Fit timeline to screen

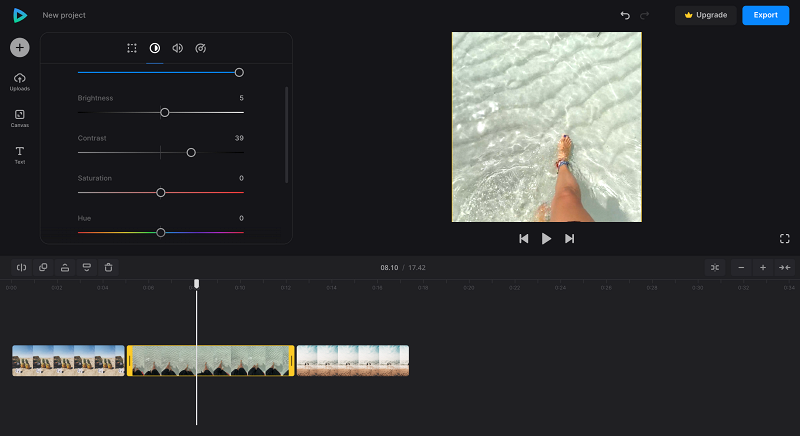785,267
